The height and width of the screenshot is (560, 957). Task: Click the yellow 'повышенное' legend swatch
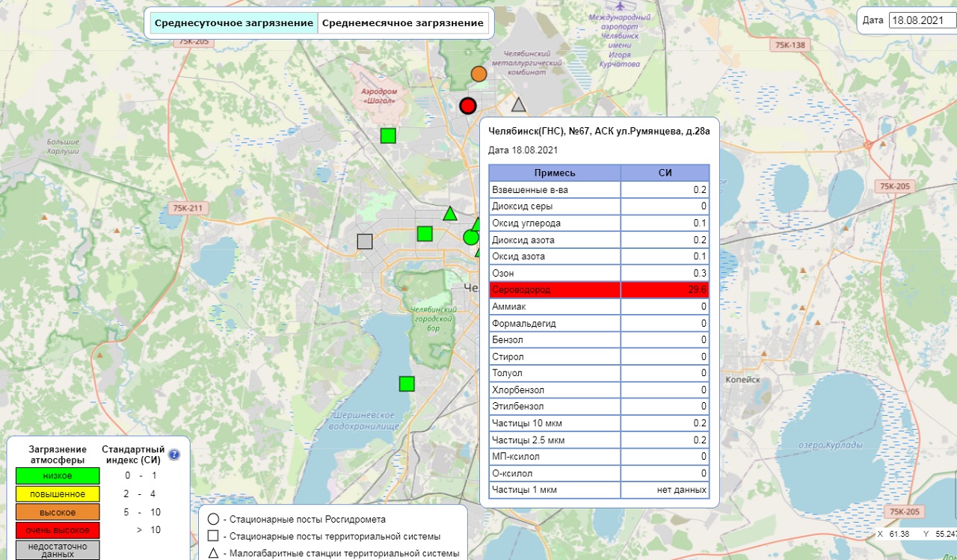click(x=58, y=494)
